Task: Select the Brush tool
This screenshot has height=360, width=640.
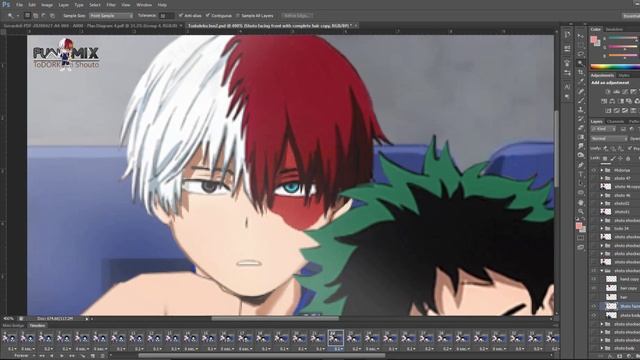Action: coord(580,100)
